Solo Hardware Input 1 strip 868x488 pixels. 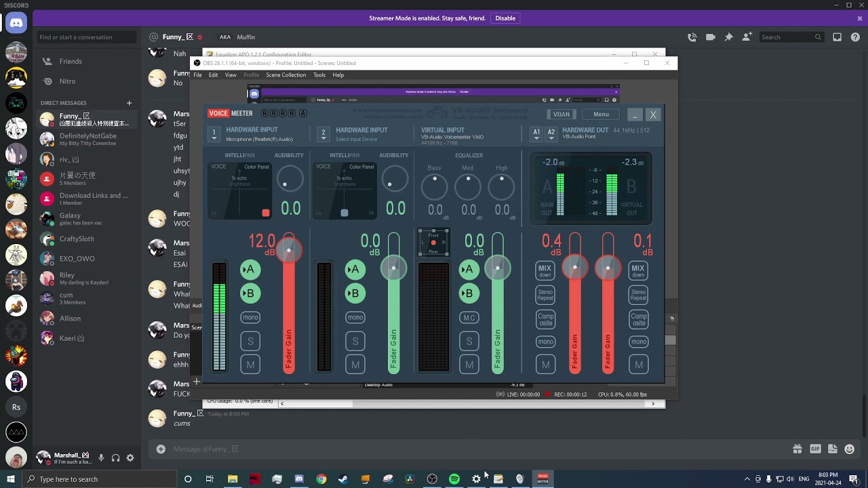(x=250, y=342)
